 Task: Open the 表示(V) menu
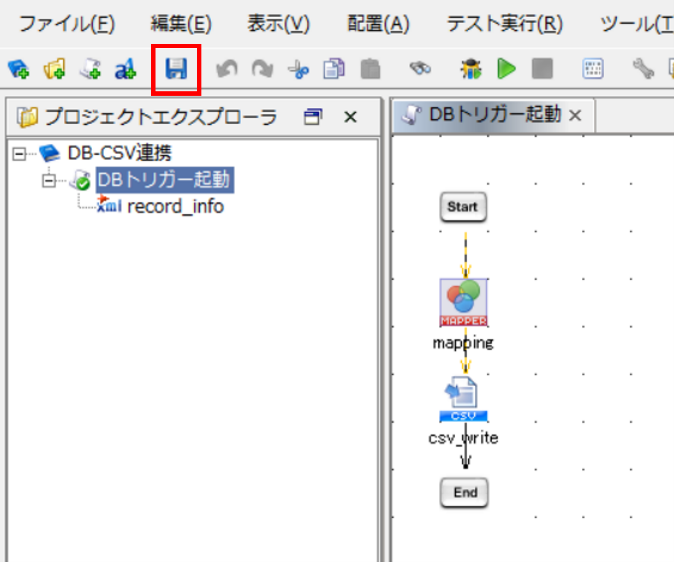point(278,24)
